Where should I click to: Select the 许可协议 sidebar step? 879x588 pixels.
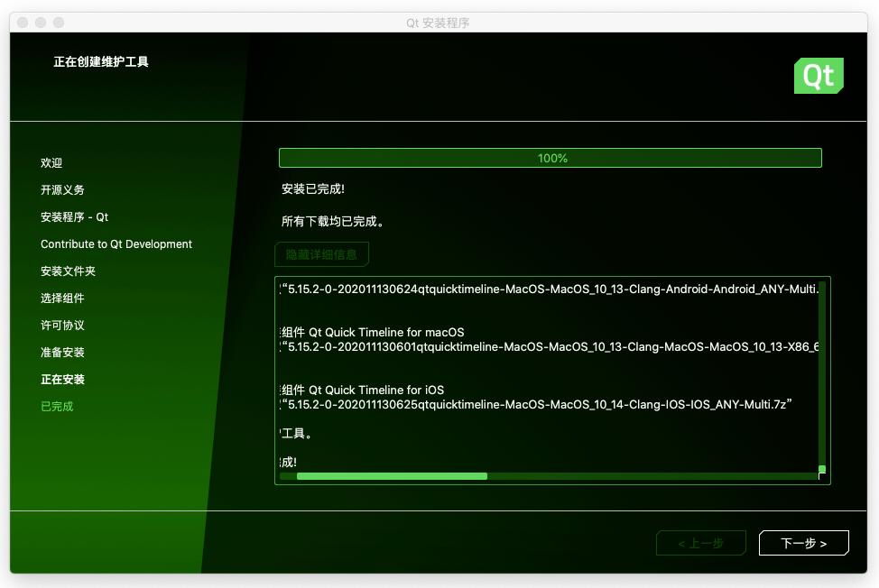(62, 326)
